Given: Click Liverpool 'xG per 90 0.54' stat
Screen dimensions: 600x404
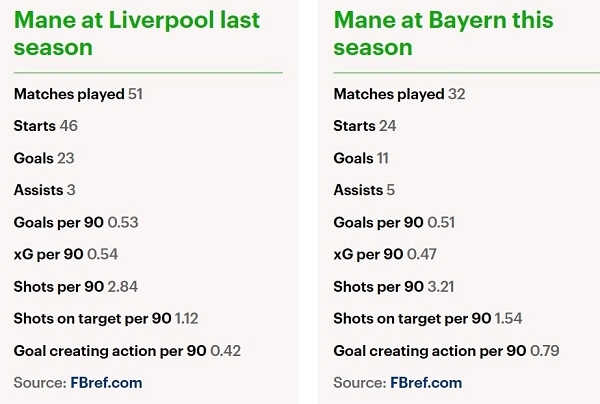Looking at the screenshot, I should click(x=67, y=254).
